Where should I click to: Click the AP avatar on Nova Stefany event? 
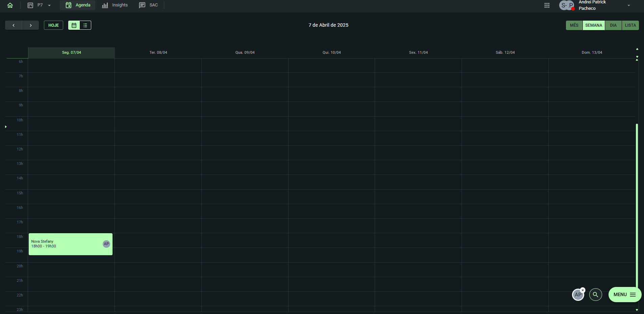click(106, 244)
